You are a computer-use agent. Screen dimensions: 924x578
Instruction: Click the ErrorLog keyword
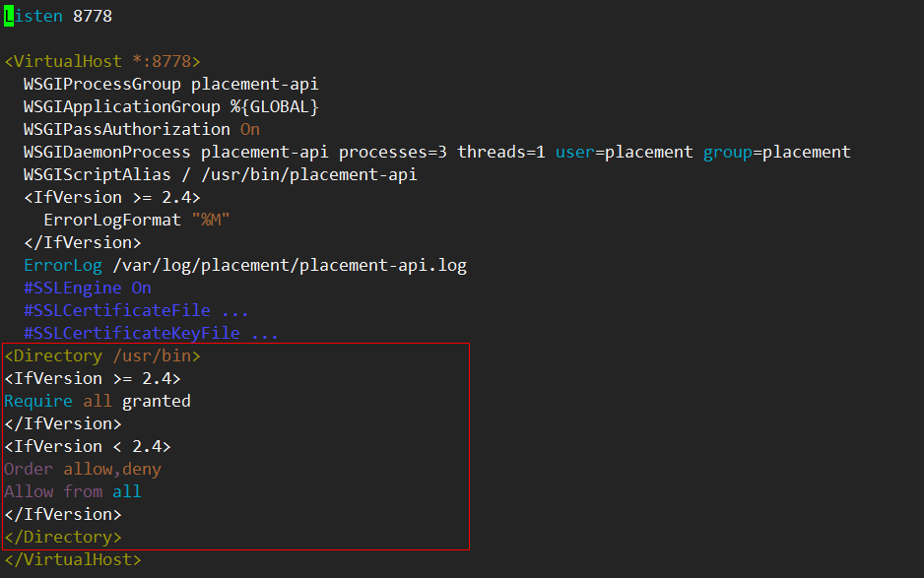click(63, 266)
